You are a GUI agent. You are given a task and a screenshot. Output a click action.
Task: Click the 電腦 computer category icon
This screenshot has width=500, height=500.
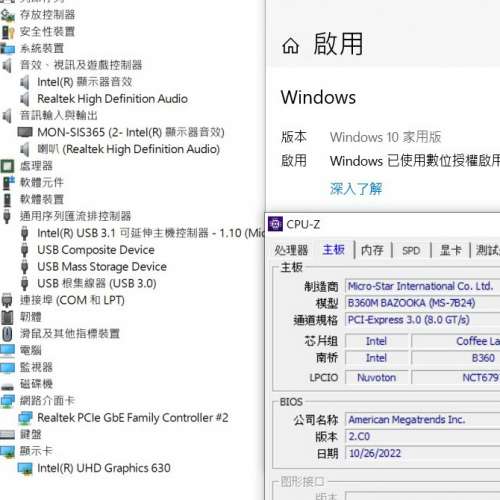7,350
